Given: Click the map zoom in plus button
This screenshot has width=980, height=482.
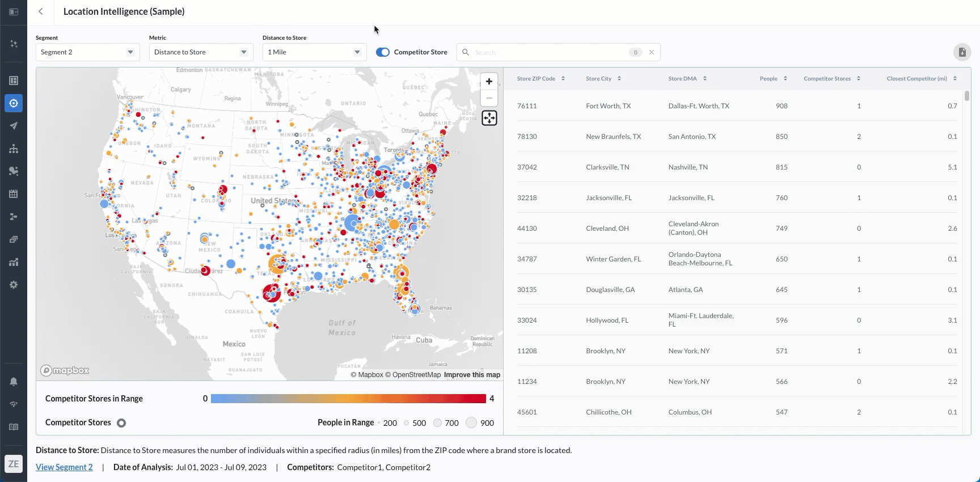Looking at the screenshot, I should 489,82.
